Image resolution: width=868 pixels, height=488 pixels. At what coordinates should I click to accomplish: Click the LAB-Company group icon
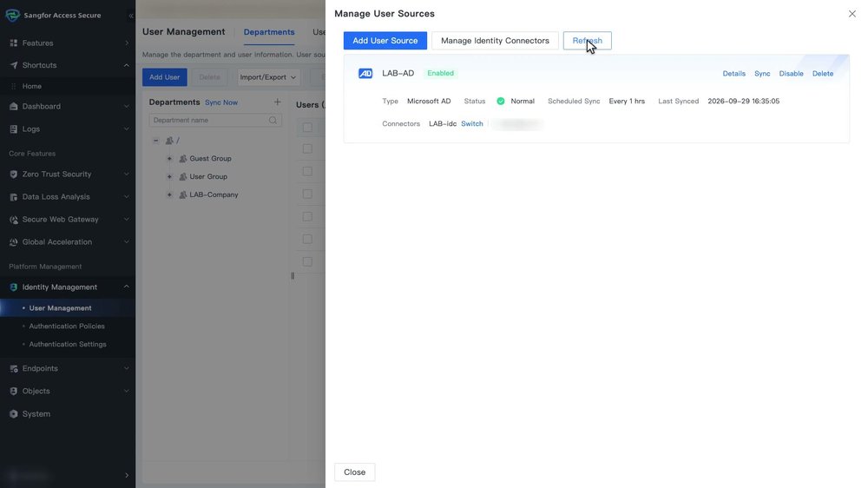pyautogui.click(x=182, y=195)
